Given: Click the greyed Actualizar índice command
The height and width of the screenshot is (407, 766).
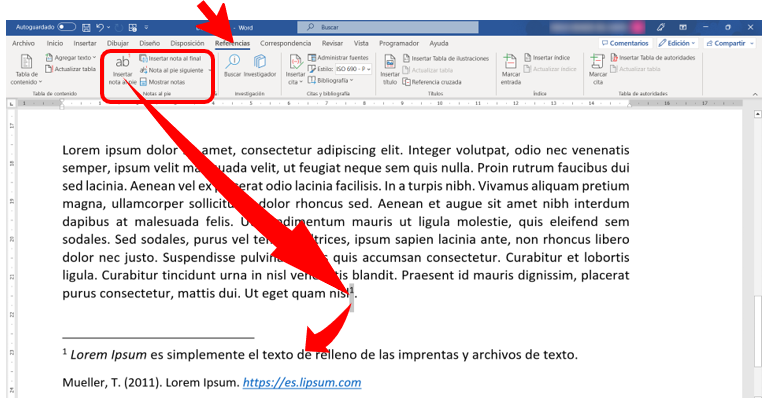Looking at the screenshot, I should click(x=550, y=69).
